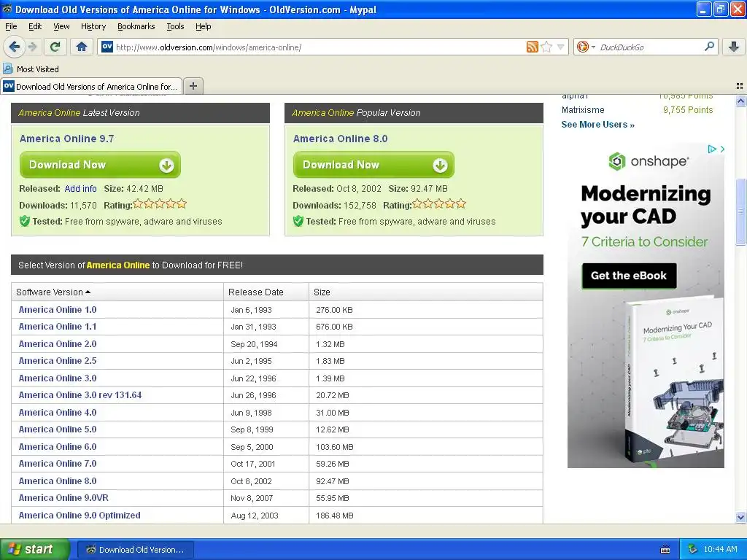This screenshot has height=560, width=747.
Task: Open the File menu
Action: (11, 27)
